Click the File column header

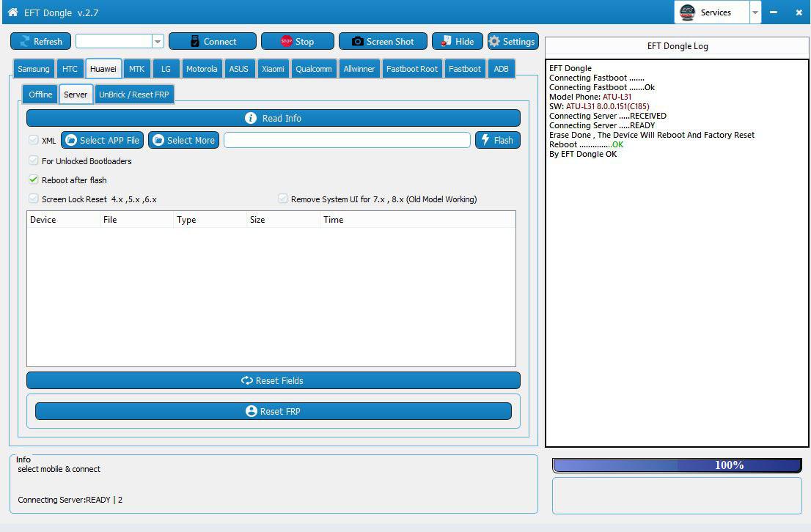pos(137,220)
